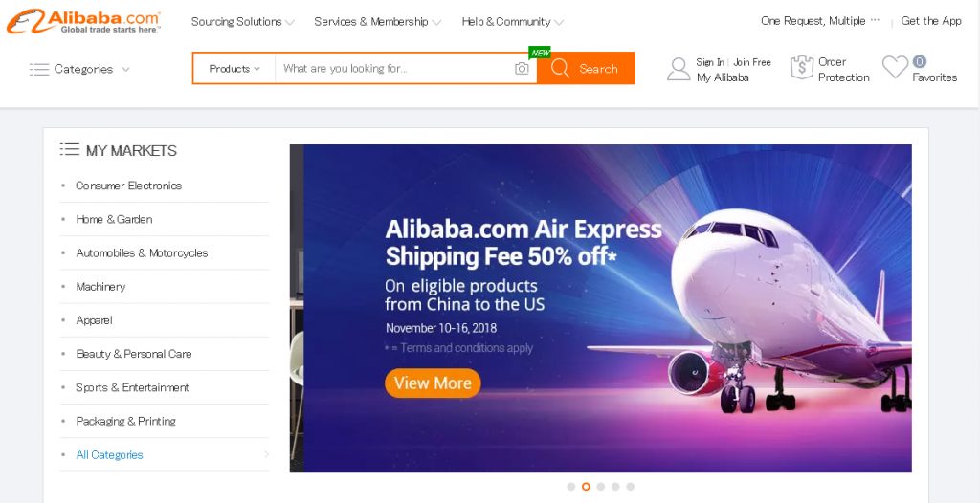Click View More on Air Express banner
Image resolution: width=980 pixels, height=503 pixels.
pos(433,383)
